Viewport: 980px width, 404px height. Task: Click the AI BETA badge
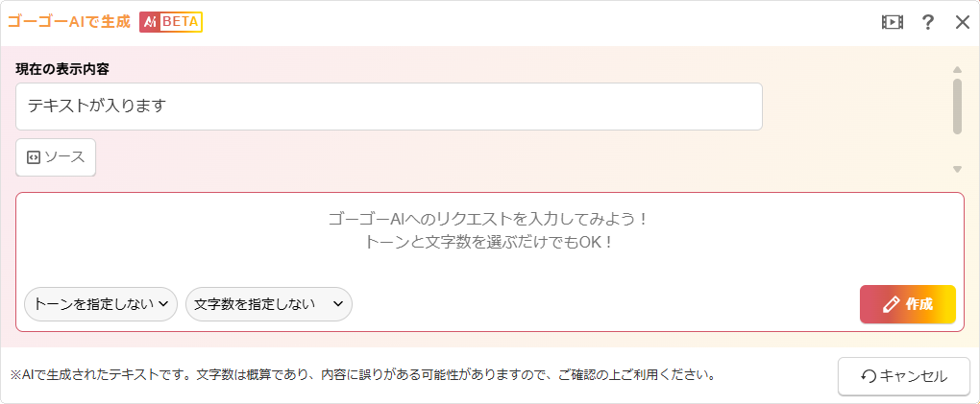(x=171, y=22)
